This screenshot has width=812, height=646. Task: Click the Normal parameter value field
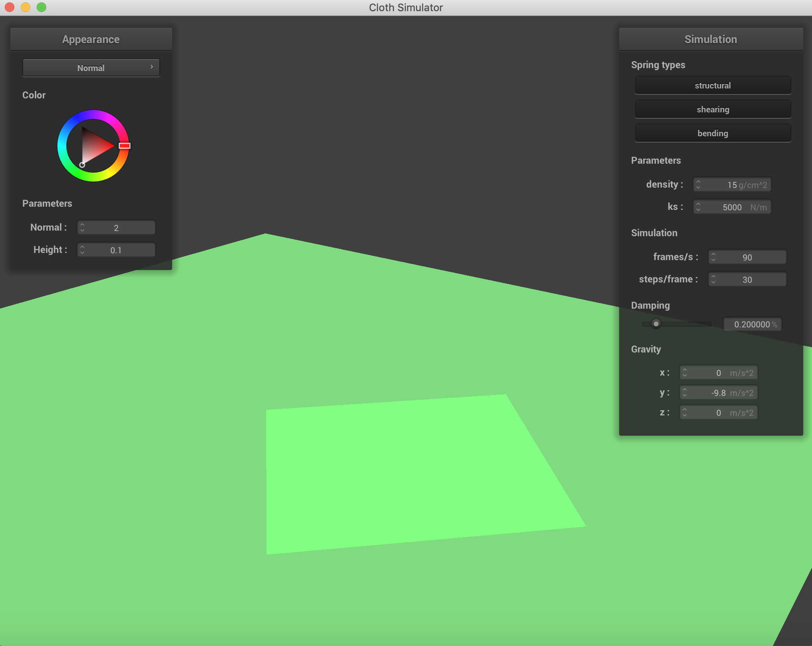116,227
